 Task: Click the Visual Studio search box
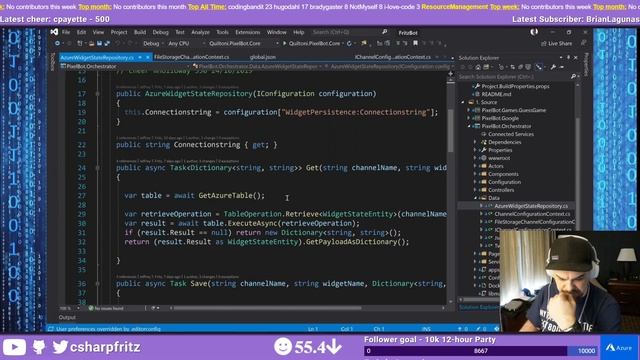point(349,32)
